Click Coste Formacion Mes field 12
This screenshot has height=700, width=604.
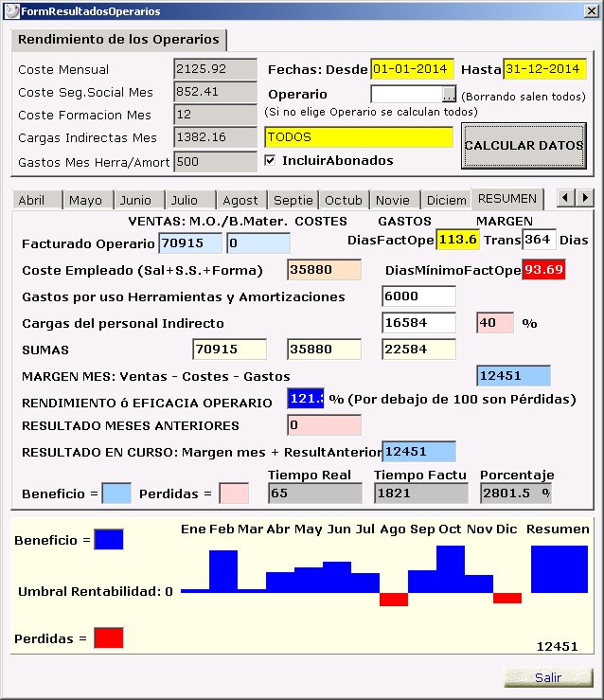(215, 115)
